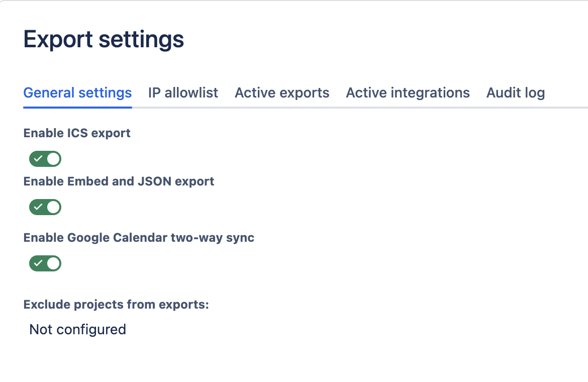Click the 'Not configured' excluded projects field
The height and width of the screenshot is (382, 588).
pos(78,330)
